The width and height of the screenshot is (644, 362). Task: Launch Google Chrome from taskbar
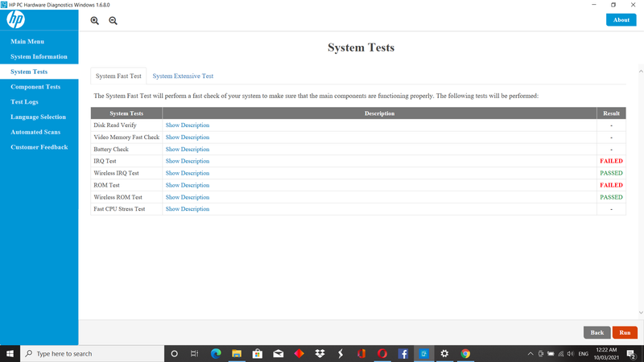[465, 353]
